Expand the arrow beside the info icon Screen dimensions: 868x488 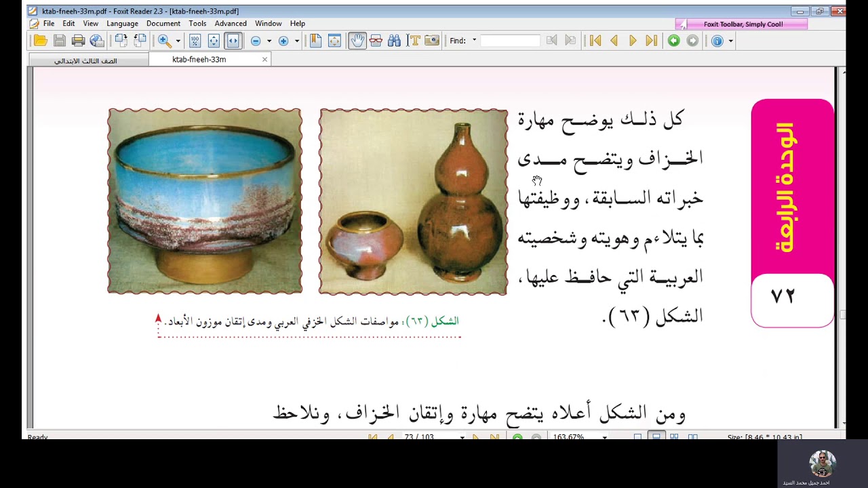point(731,41)
